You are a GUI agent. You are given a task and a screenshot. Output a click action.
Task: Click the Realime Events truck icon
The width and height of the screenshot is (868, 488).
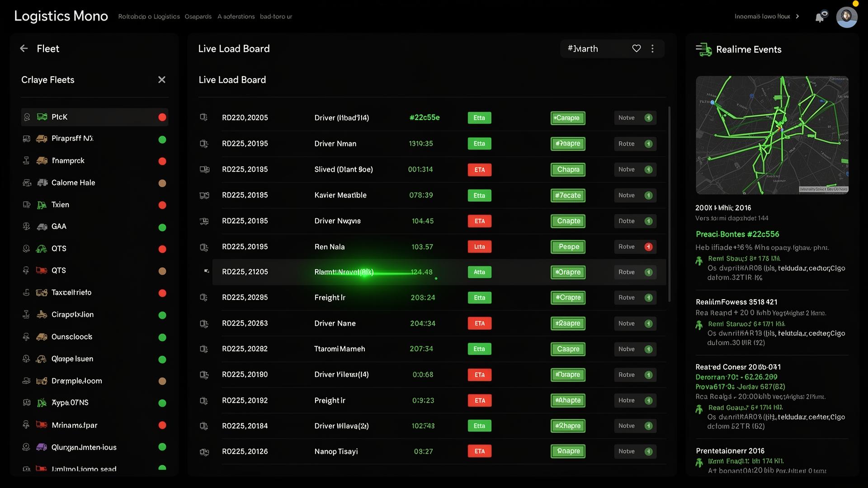click(x=703, y=49)
